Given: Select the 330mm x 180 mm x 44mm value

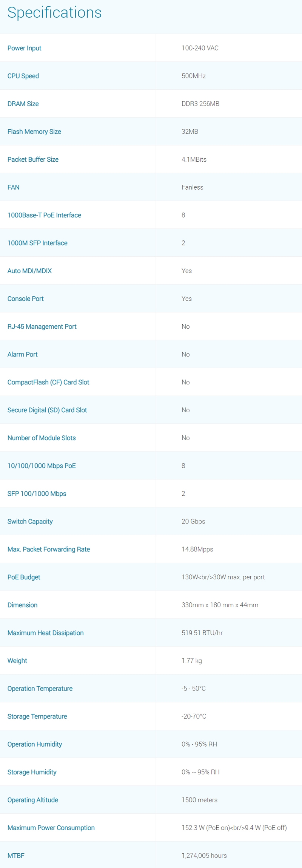Looking at the screenshot, I should click(220, 605).
